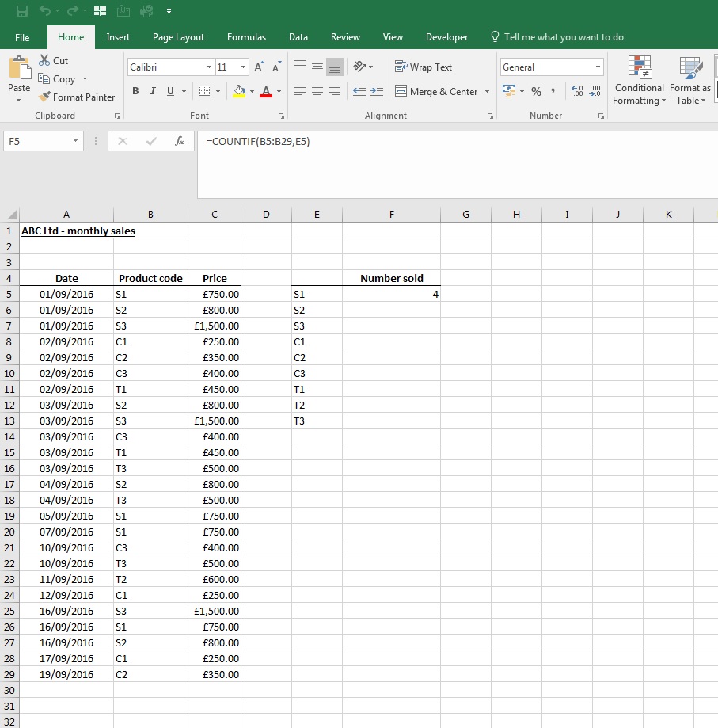Screen dimensions: 718x728
Task: Apply the yellow Fill Color bucket
Action: pyautogui.click(x=239, y=91)
